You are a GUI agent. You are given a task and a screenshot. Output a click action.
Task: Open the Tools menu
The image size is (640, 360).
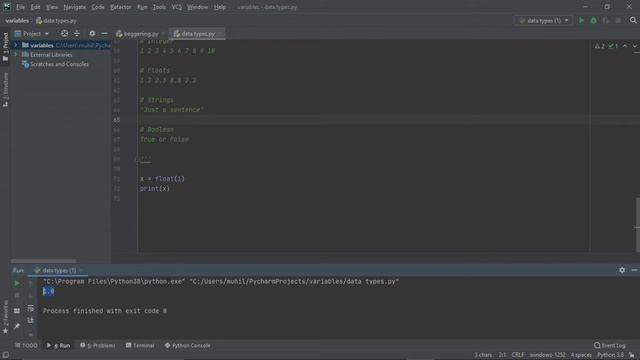click(159, 7)
